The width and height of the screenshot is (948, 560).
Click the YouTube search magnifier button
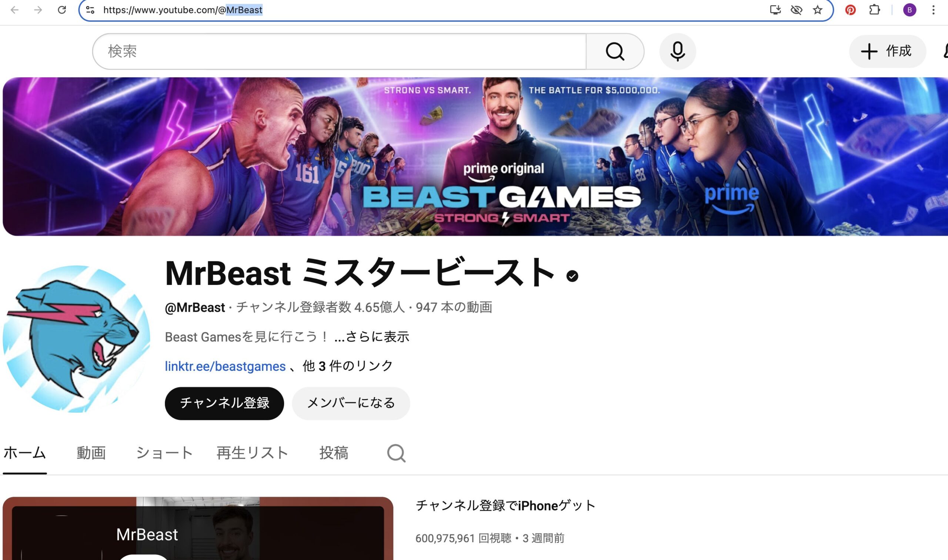615,51
